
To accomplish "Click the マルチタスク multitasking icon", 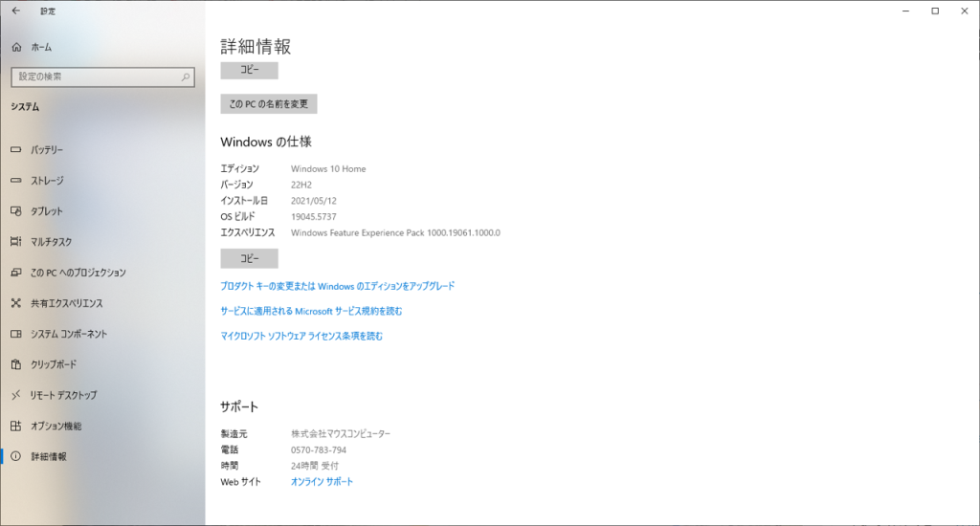I will point(16,242).
